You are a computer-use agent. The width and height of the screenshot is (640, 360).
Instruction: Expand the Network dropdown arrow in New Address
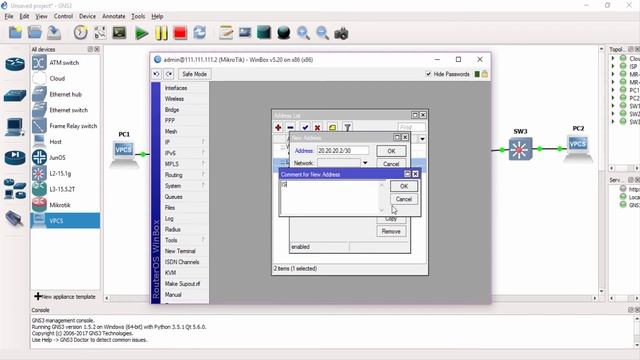pyautogui.click(x=365, y=163)
